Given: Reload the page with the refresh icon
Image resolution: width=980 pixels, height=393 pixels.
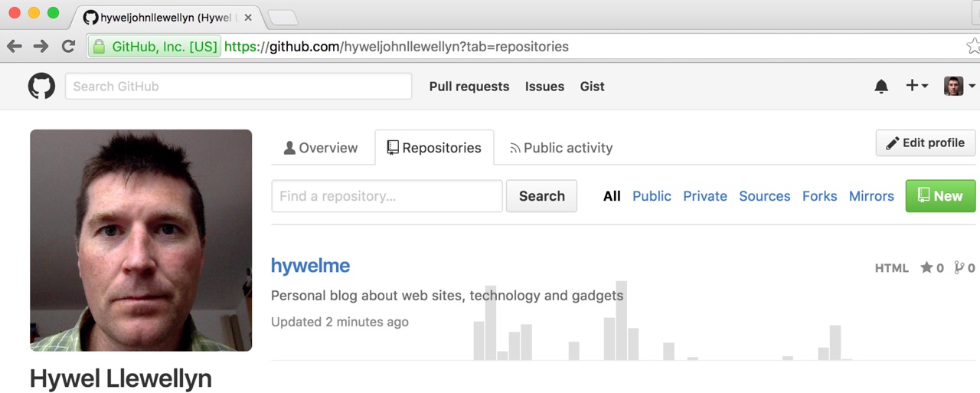Looking at the screenshot, I should click(68, 47).
